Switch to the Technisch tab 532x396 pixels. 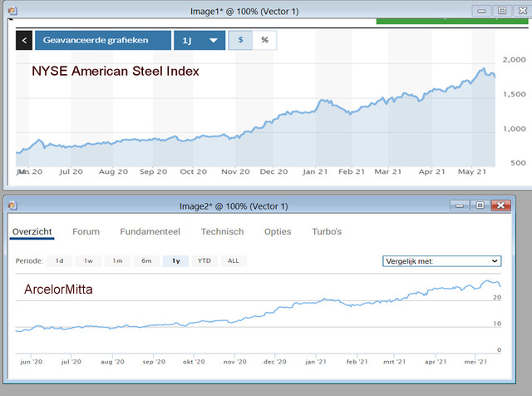(x=222, y=231)
